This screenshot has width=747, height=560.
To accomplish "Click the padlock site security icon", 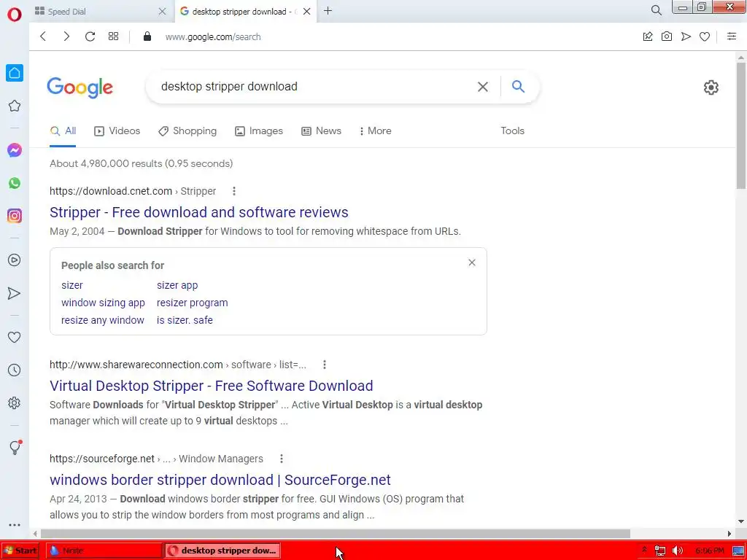I will coord(147,36).
